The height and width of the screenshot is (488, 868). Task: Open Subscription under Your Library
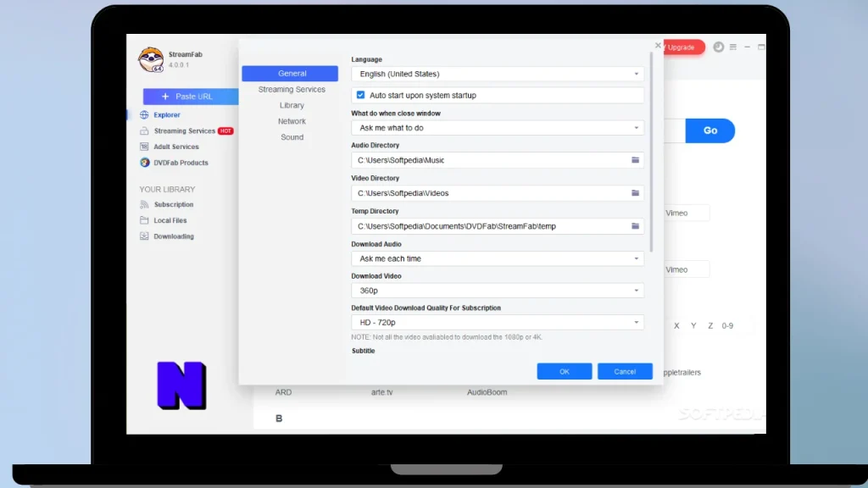(174, 204)
